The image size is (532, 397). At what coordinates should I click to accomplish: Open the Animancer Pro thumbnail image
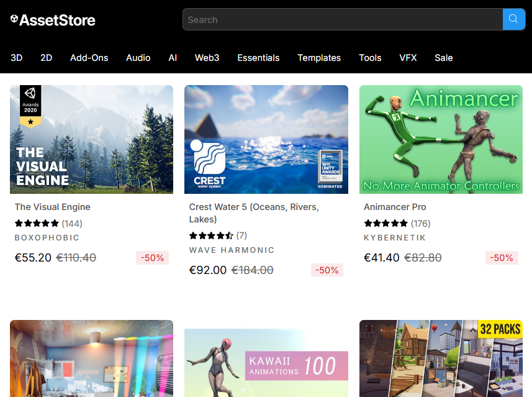[x=441, y=139]
